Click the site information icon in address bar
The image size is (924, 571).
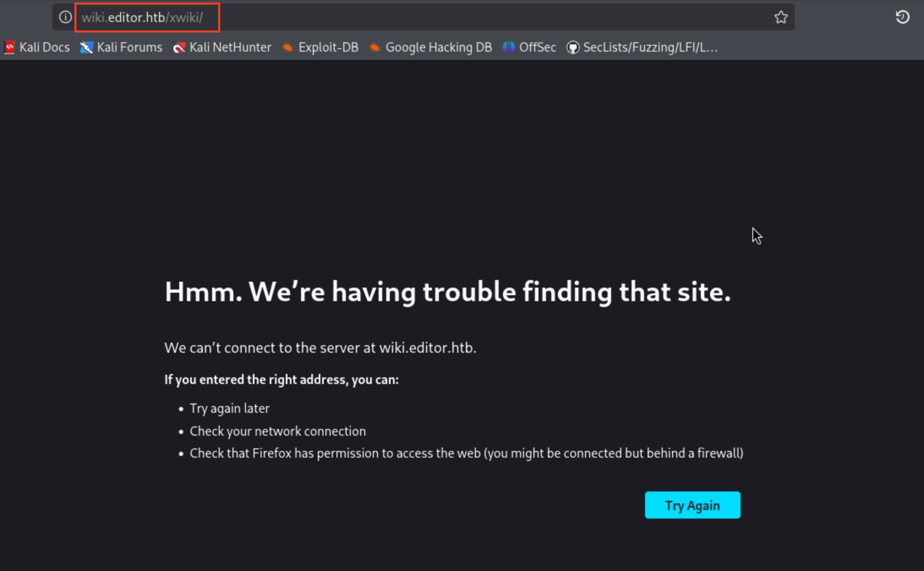point(65,17)
